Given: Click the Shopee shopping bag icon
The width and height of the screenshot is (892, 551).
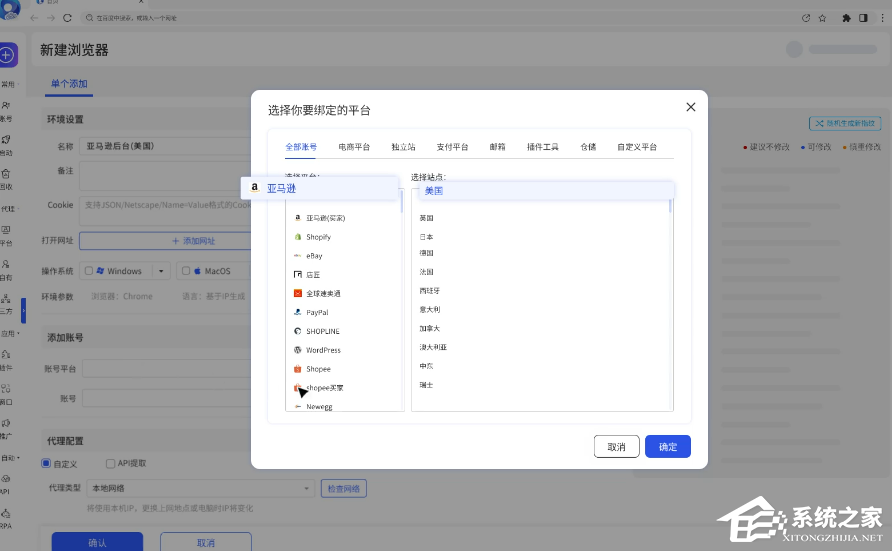Looking at the screenshot, I should [x=298, y=369].
